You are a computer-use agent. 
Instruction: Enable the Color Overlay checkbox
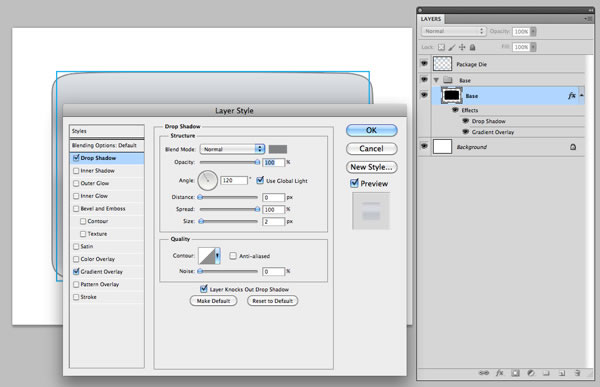(x=76, y=259)
